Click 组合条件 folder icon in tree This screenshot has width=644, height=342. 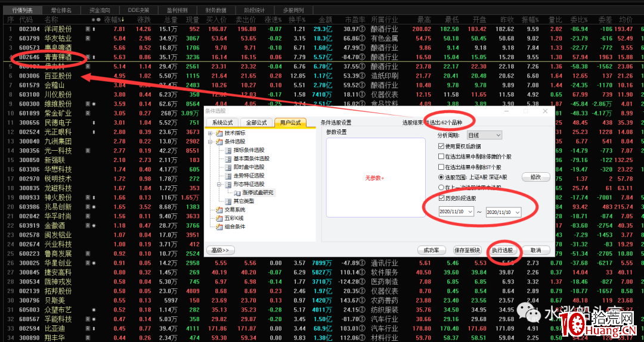click(219, 226)
